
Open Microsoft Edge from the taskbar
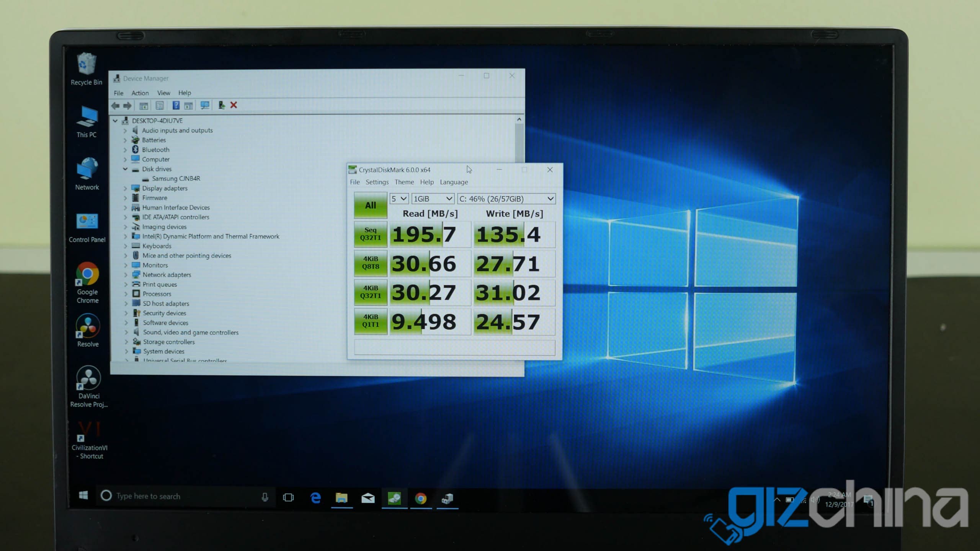point(315,498)
